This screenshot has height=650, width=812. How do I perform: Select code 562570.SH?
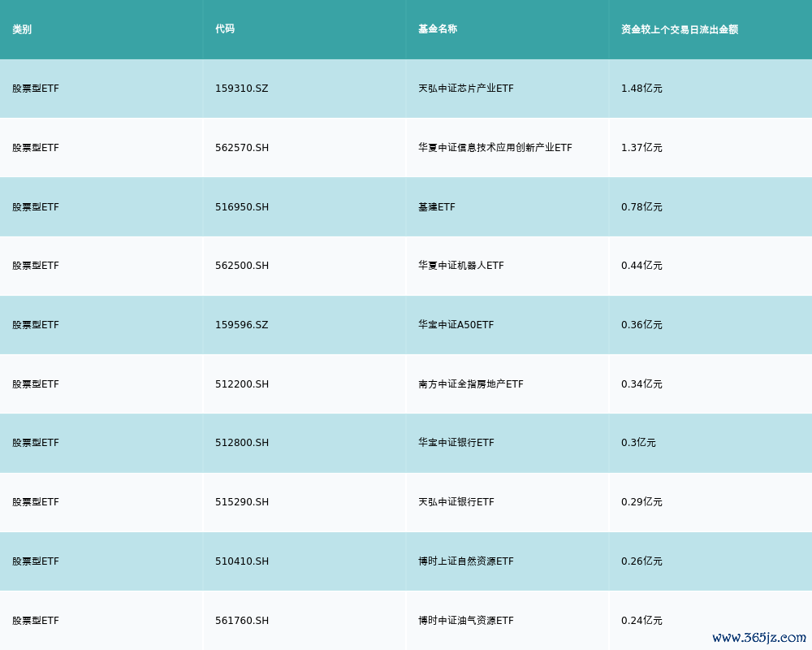click(x=242, y=148)
